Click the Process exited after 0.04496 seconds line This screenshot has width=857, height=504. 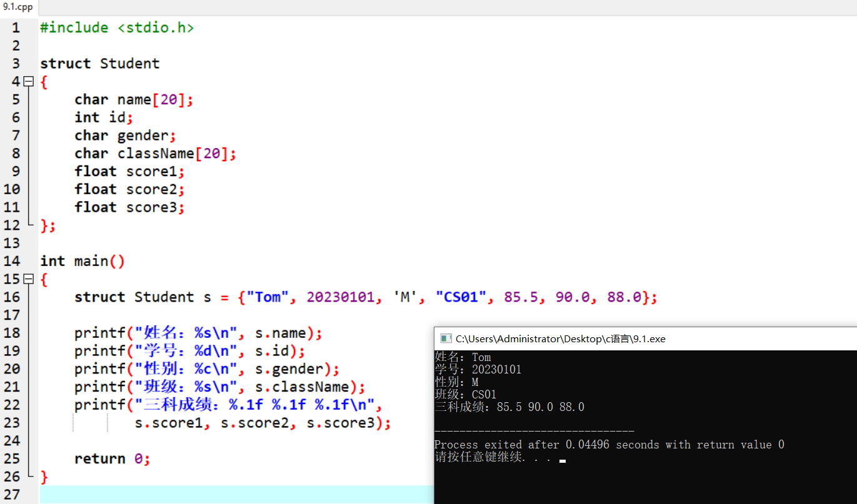609,445
